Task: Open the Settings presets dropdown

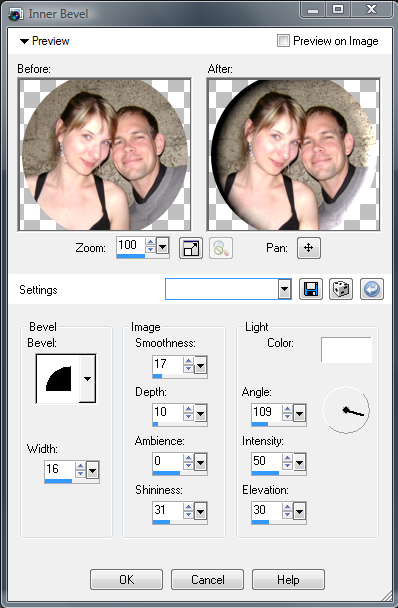Action: tap(285, 289)
